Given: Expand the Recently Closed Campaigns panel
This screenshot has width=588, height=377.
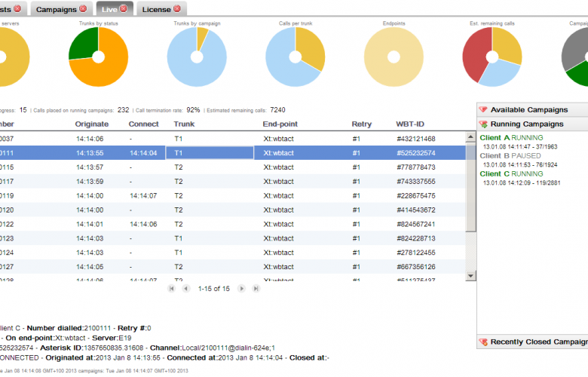Looking at the screenshot, I should click(532, 342).
